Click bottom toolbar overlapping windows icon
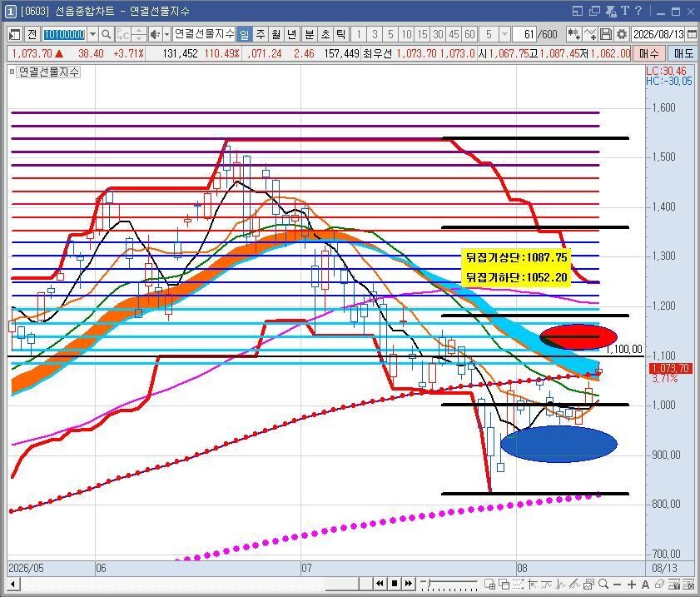700x597 pixels. (504, 584)
